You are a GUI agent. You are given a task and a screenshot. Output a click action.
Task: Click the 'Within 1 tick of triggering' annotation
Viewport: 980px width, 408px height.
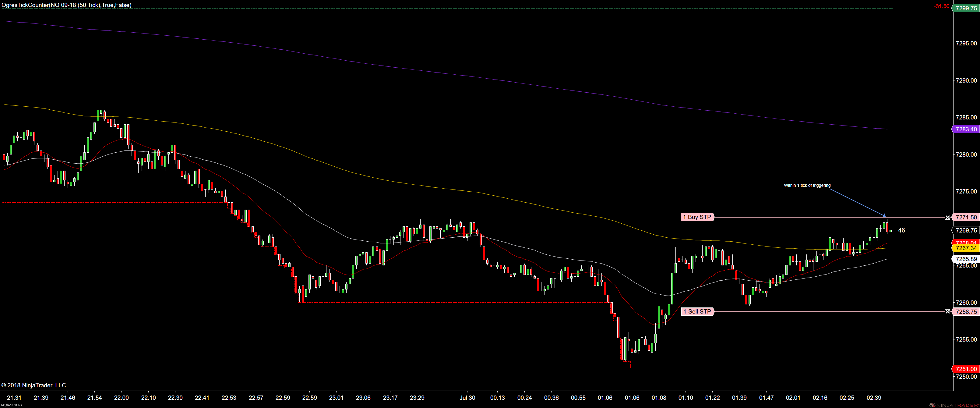coord(807,185)
